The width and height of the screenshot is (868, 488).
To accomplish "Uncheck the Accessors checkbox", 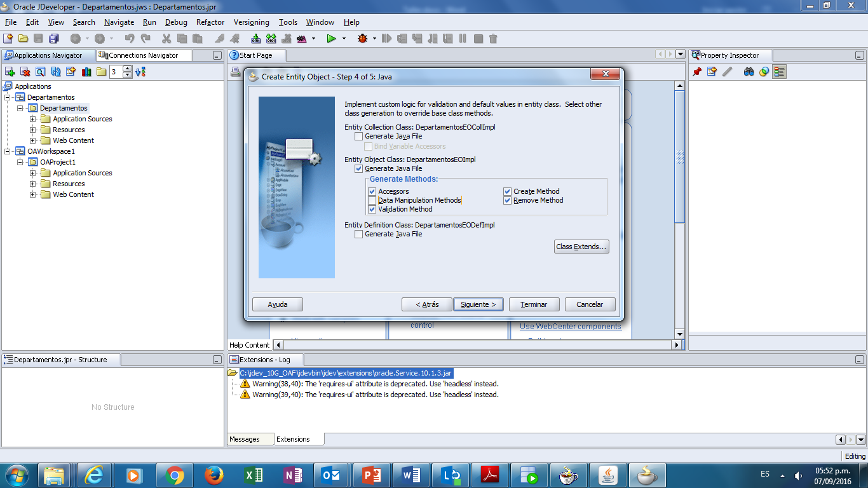I will [x=372, y=191].
